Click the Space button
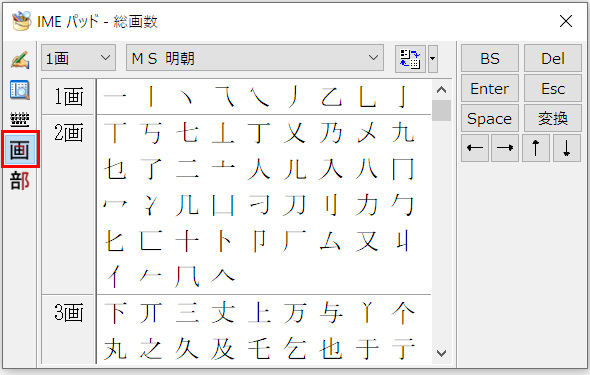The height and width of the screenshot is (375, 590). pos(490,118)
